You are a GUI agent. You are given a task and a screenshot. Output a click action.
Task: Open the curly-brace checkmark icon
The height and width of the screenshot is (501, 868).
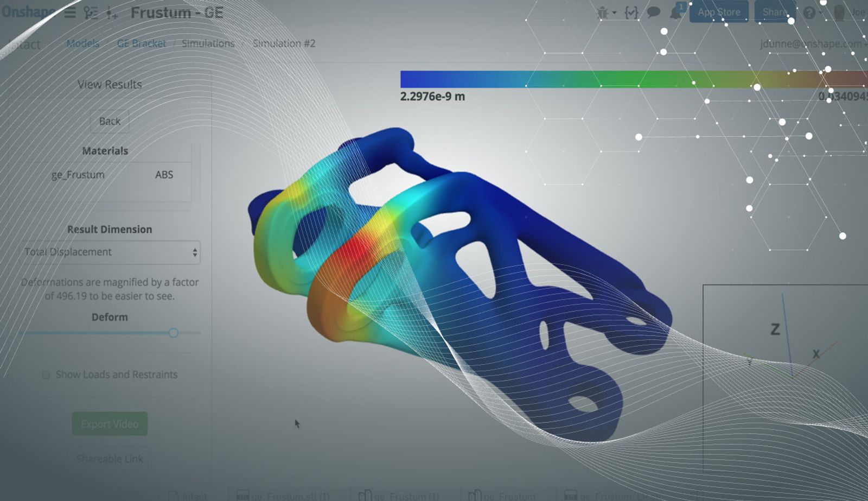tap(631, 12)
